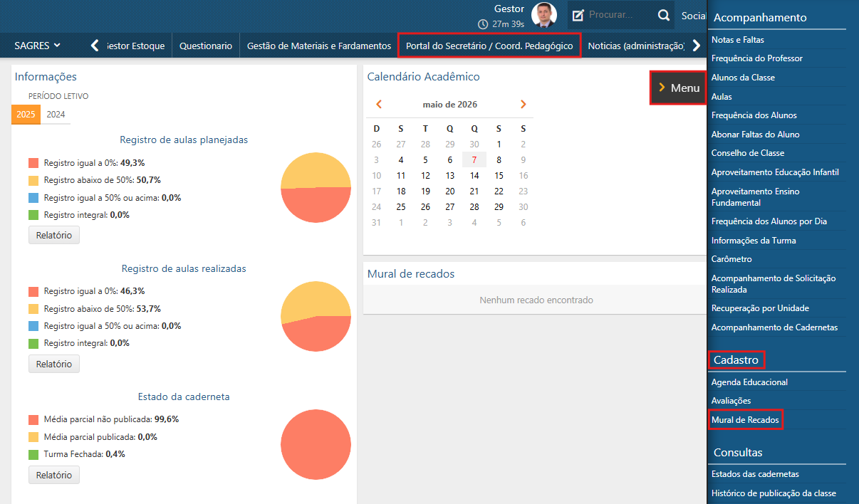Open Gestão de Materiais e Fardamentos tab

point(319,46)
